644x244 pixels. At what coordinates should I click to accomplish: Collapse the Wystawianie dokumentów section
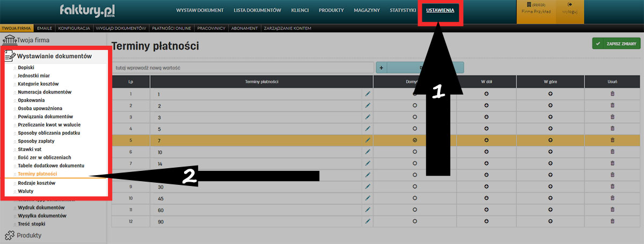coord(54,56)
